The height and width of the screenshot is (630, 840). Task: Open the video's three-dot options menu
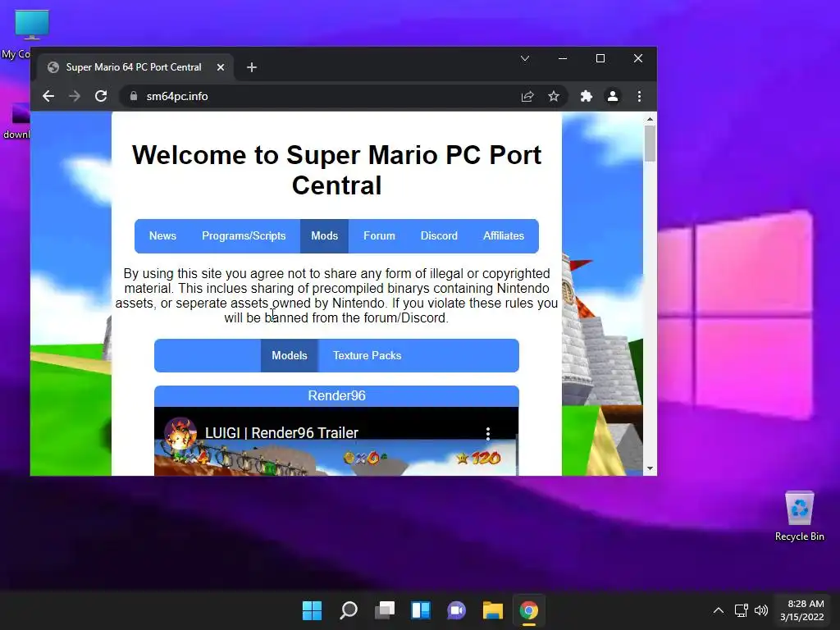[x=487, y=433]
